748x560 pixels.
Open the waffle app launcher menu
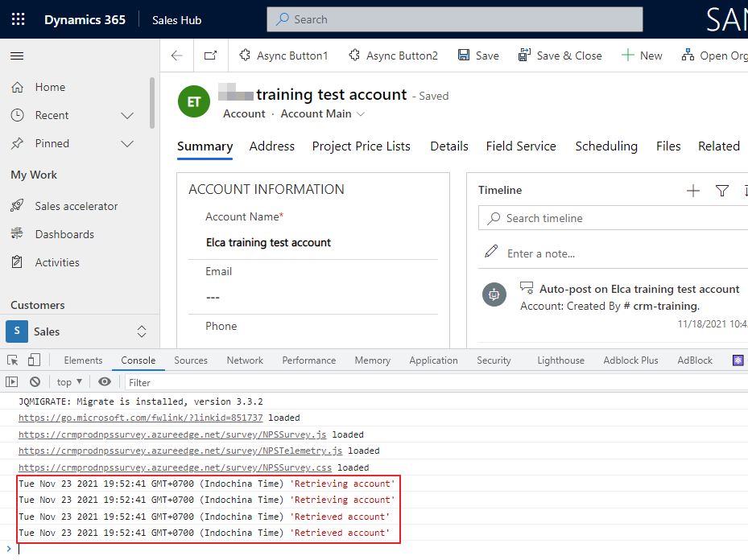coord(17,19)
